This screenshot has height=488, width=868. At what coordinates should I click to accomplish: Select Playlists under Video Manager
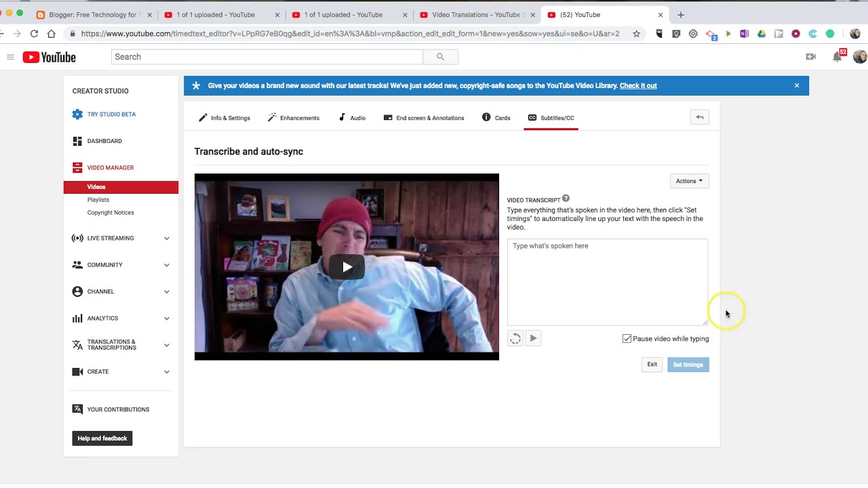[98, 199]
